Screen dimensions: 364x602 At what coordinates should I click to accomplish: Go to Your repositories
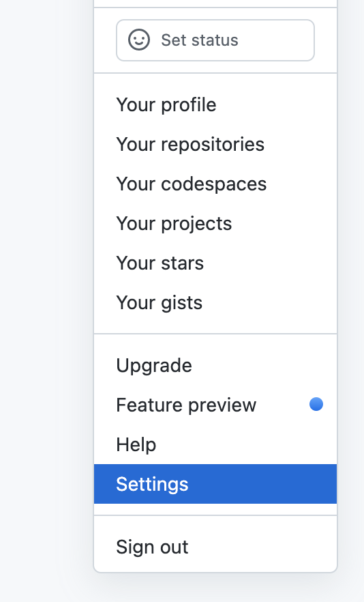click(x=215, y=145)
